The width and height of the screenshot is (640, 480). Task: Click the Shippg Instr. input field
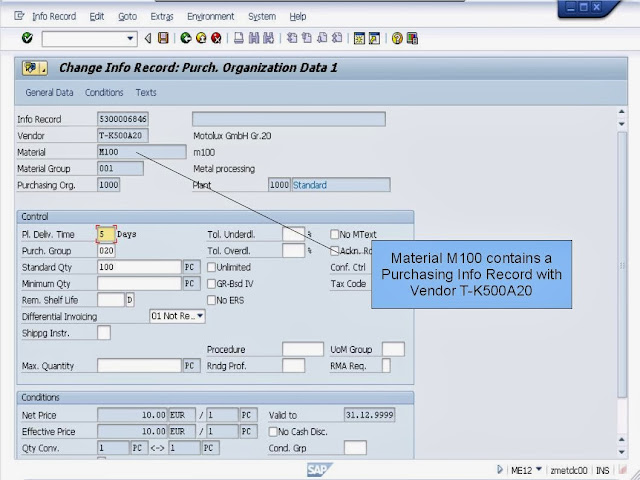click(x=104, y=333)
